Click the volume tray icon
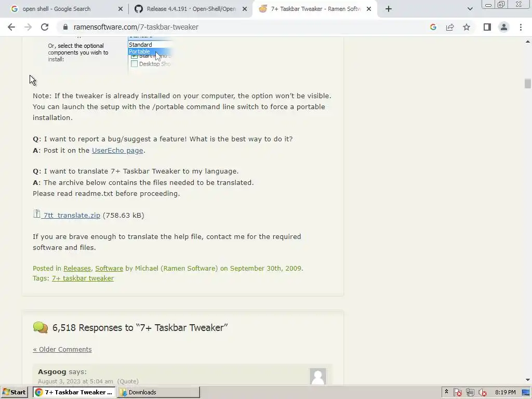Screen dimensions: 532x399 point(482,392)
